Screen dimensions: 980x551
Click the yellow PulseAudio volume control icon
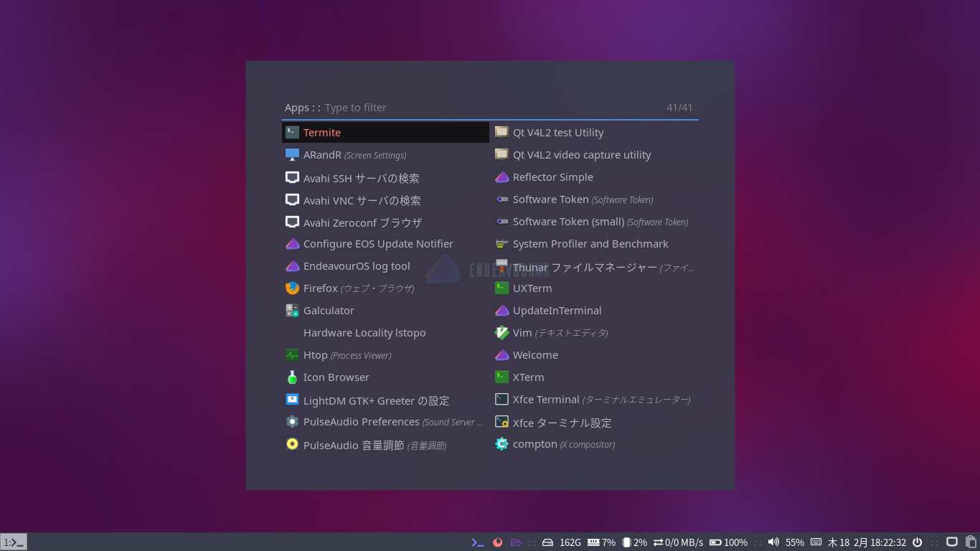click(x=292, y=444)
